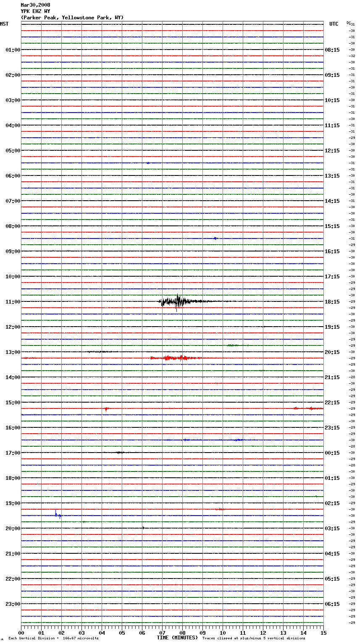Screen dimensions: 357x644
Task: Select the 01:00 MST time label
Action: click(x=13, y=50)
